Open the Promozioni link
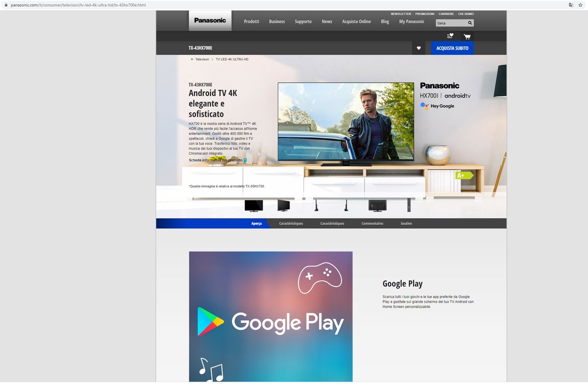Image resolution: width=588 pixels, height=387 pixels. (x=425, y=14)
